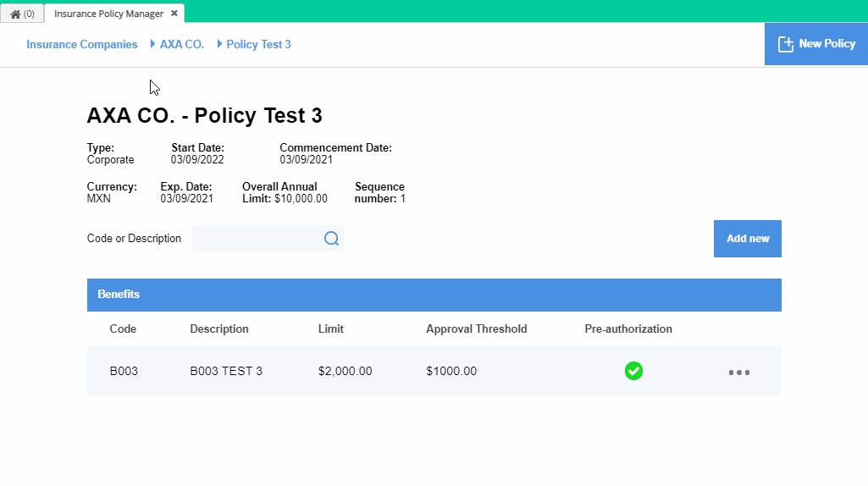Click the arrow before Policy Test 3

(219, 44)
